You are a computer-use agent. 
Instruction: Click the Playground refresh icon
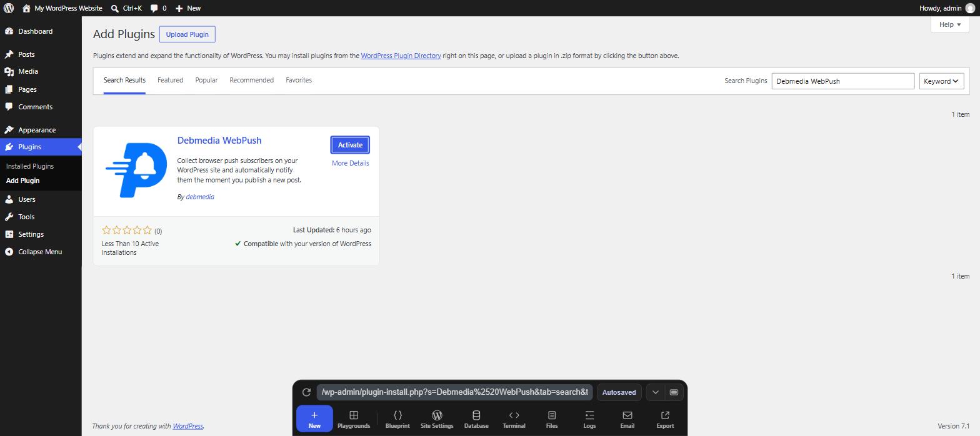(x=306, y=392)
